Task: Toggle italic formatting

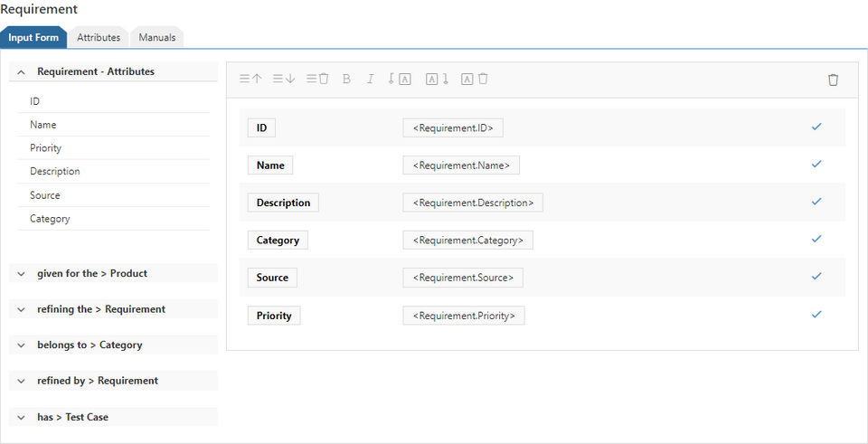Action: point(370,80)
